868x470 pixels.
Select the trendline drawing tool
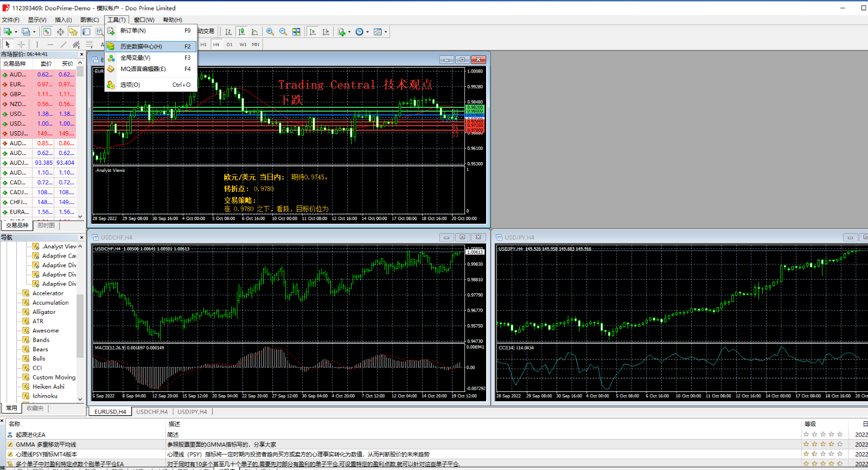(x=63, y=44)
